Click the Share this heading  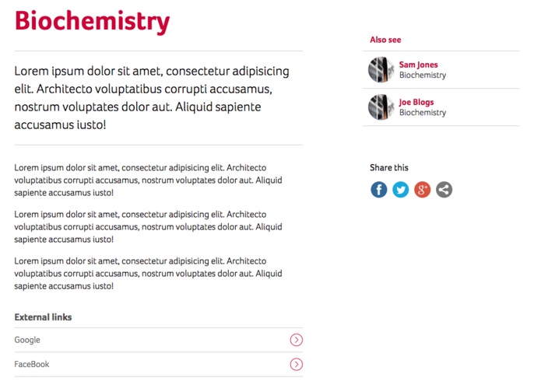389,167
